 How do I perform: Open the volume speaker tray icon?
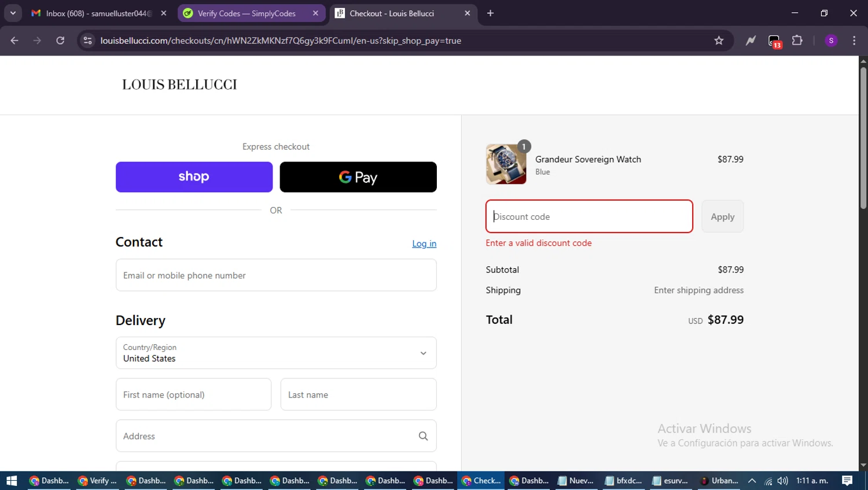point(782,481)
